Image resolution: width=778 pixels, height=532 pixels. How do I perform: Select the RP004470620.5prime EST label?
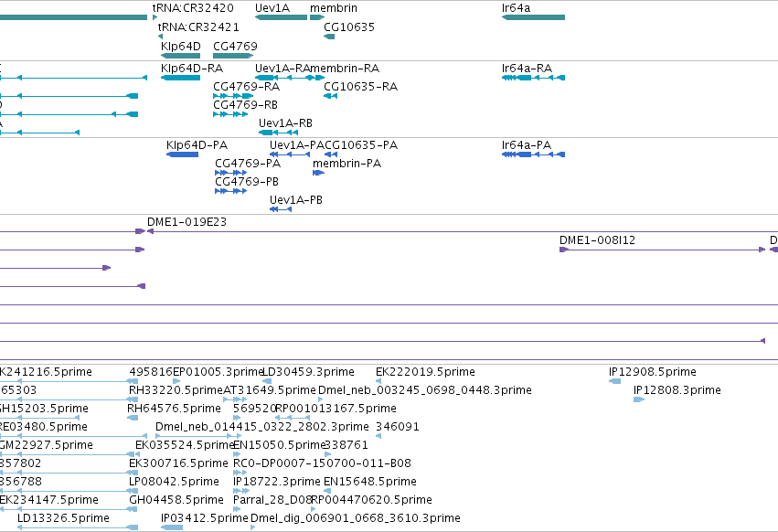pos(372,500)
